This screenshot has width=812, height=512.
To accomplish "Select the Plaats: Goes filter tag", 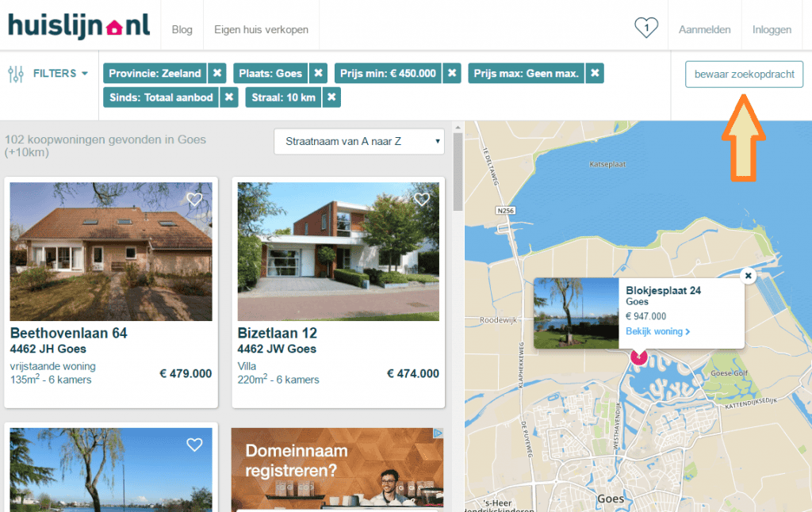I will point(270,73).
